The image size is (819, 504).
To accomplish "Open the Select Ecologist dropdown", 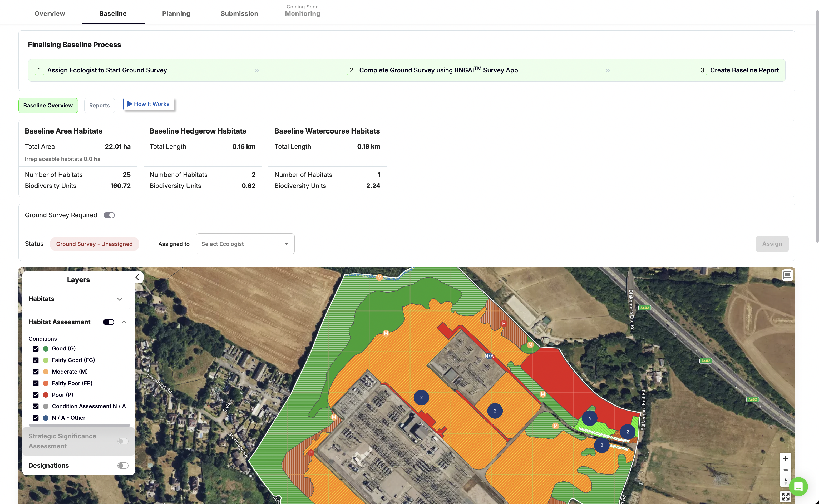I will click(x=245, y=244).
